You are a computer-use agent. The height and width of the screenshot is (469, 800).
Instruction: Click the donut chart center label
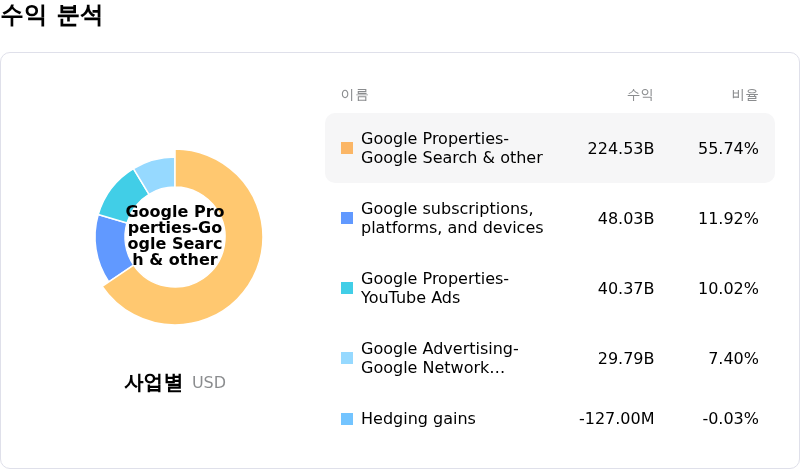point(175,236)
